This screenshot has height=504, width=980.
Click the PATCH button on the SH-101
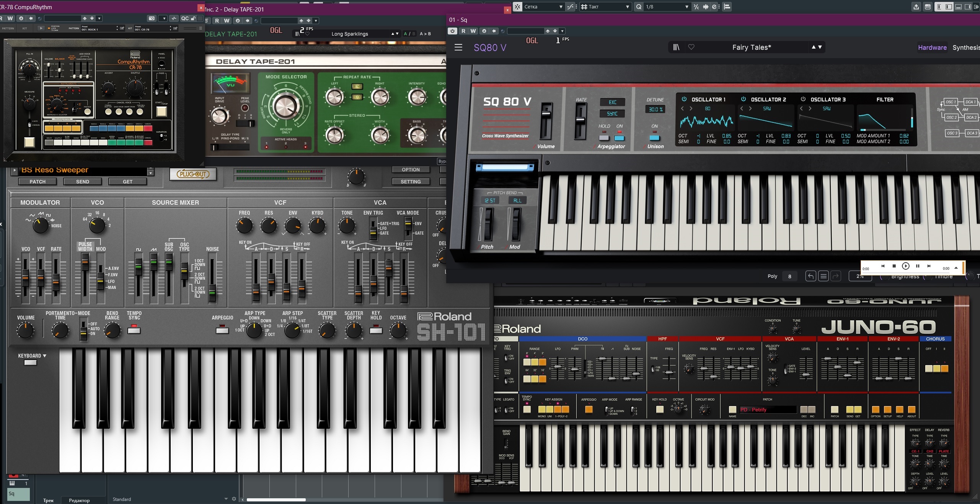coord(38,182)
